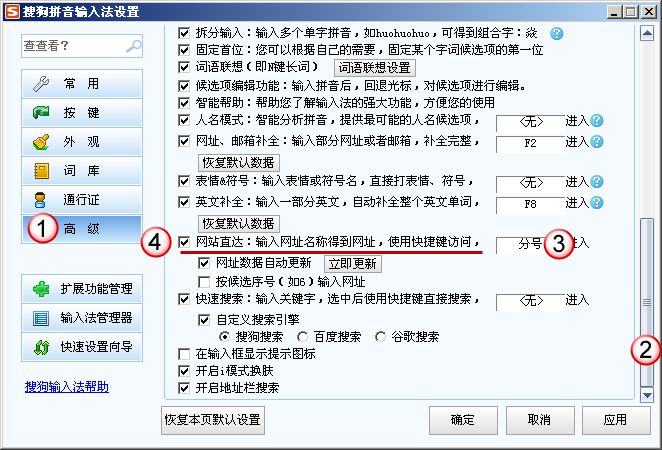Image resolution: width=662 pixels, height=450 pixels.
Task: Toggle 快速搜索 checkbox
Action: point(184,299)
